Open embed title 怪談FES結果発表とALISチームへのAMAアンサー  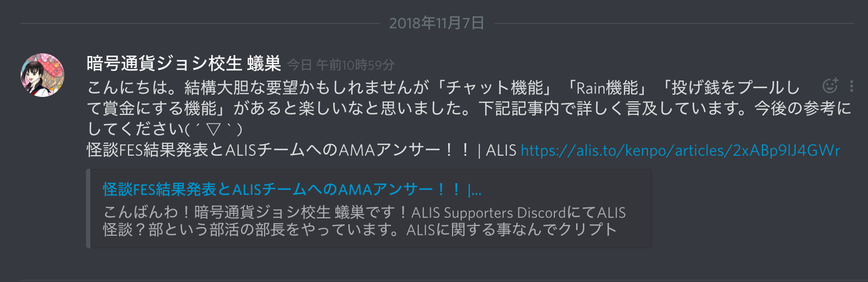292,189
